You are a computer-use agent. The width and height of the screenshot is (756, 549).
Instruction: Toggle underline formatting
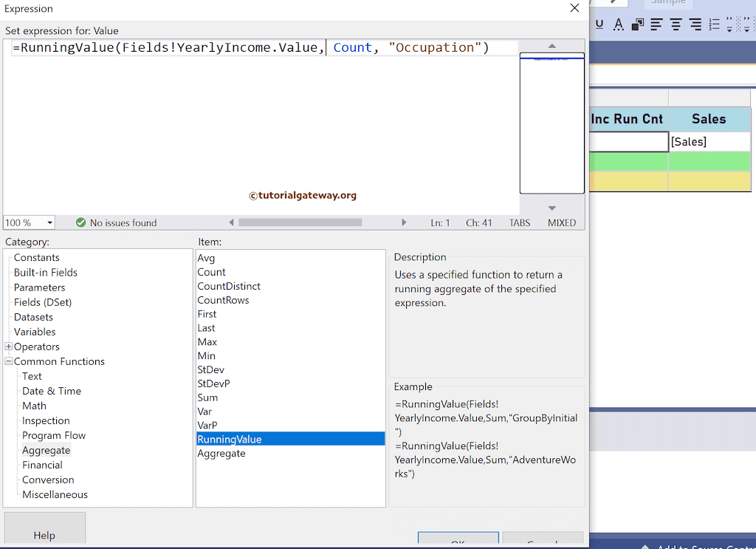pyautogui.click(x=599, y=24)
